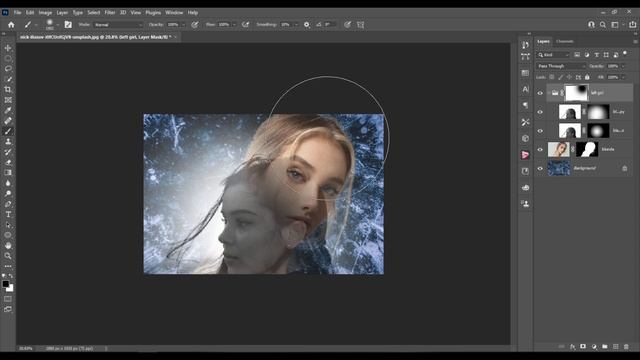Select the Eraser tool

click(8, 162)
